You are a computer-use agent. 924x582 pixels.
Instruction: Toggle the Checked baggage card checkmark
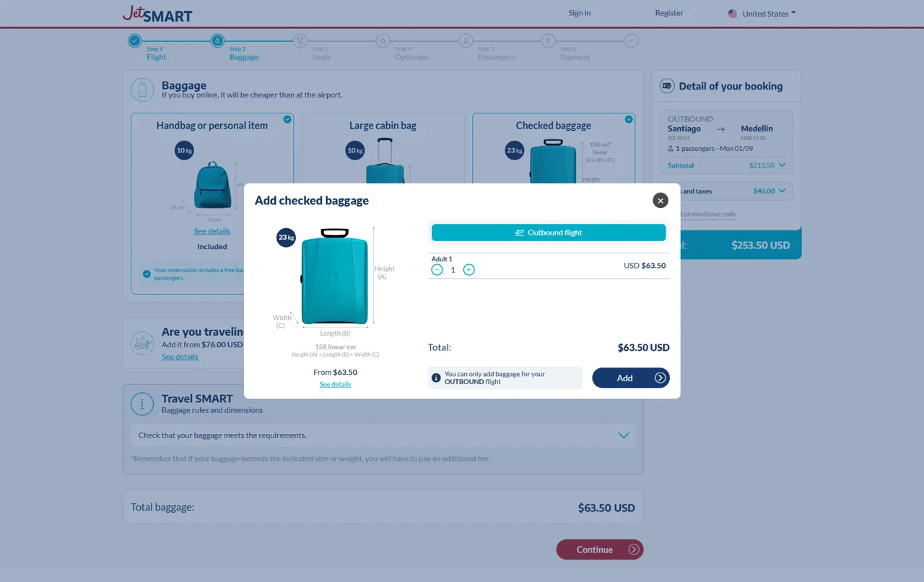click(629, 119)
